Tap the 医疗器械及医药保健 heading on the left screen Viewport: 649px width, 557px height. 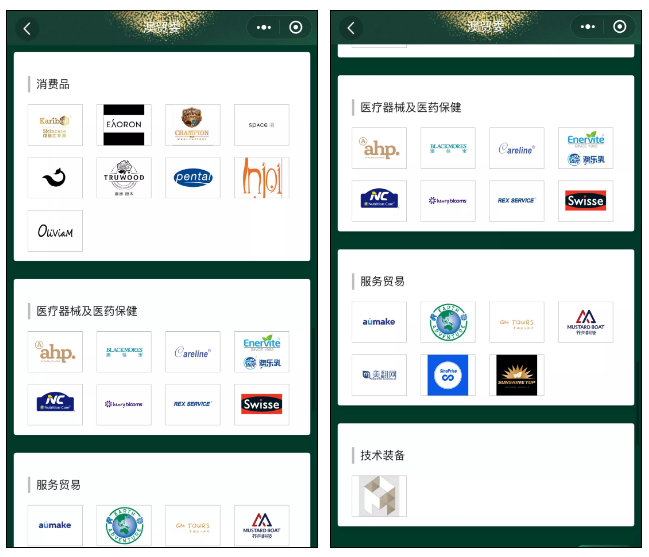(x=87, y=311)
